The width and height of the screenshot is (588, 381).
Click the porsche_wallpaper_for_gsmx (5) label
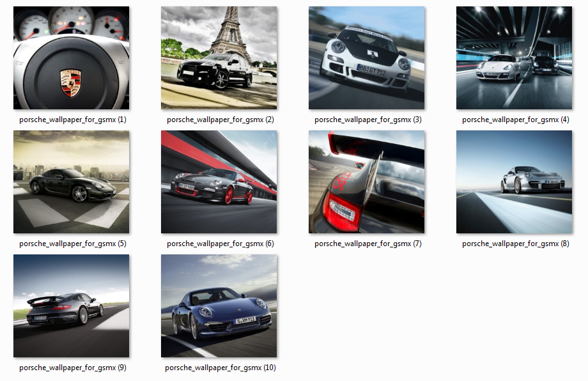pyautogui.click(x=73, y=244)
